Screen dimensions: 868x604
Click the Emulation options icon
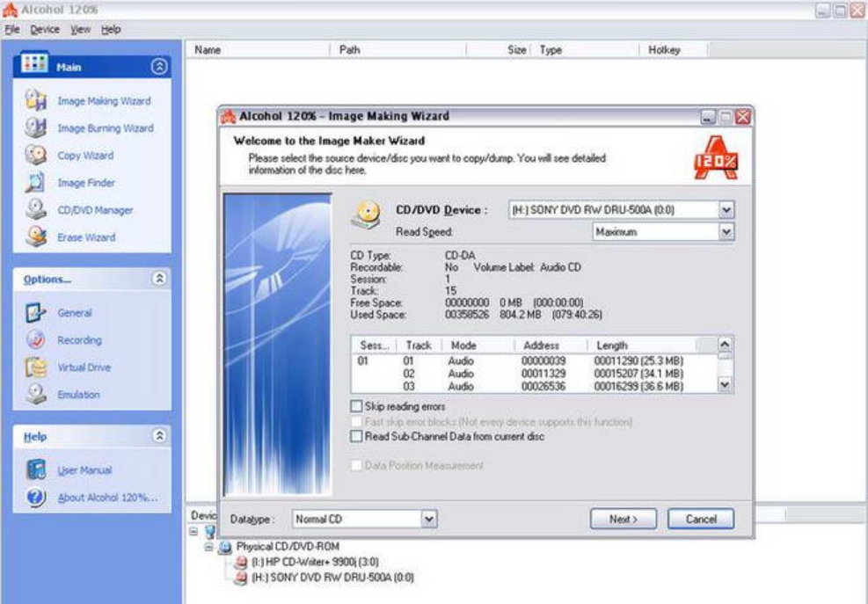(x=35, y=394)
